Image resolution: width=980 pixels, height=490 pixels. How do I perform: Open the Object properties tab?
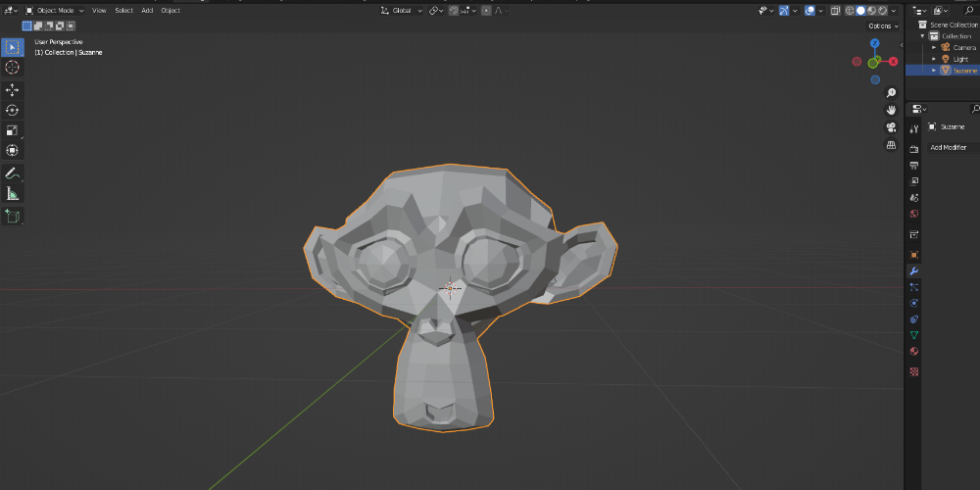[913, 255]
